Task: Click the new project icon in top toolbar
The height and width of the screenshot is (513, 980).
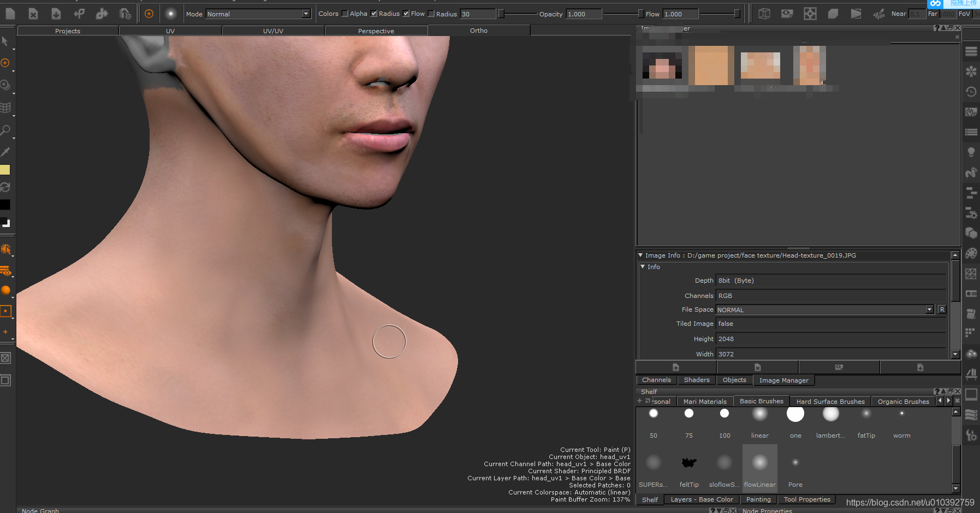Action: coord(10,14)
